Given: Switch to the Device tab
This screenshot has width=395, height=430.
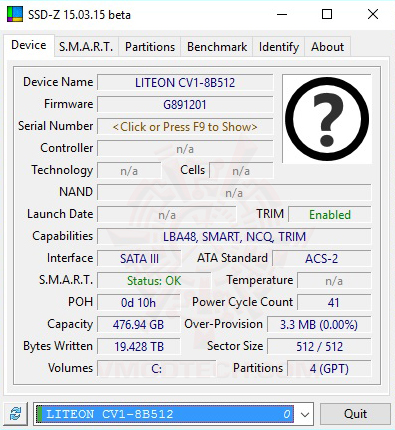Looking at the screenshot, I should pos(29,45).
